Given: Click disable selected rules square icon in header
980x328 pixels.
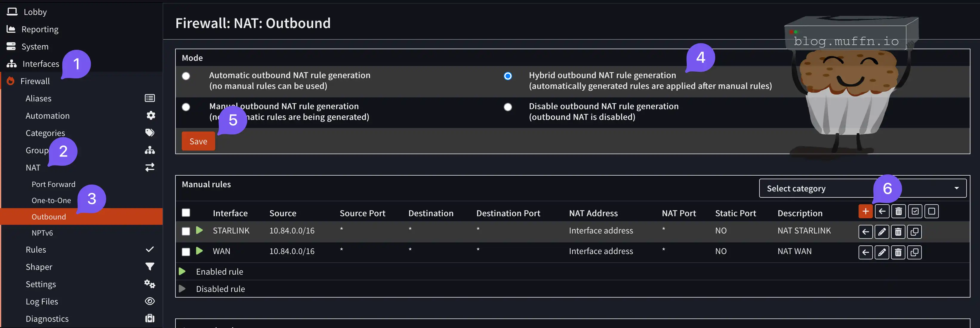Looking at the screenshot, I should click(931, 211).
